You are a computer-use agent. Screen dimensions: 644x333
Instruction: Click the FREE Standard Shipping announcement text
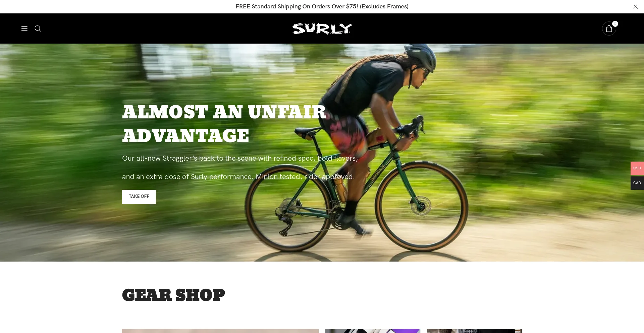322,6
